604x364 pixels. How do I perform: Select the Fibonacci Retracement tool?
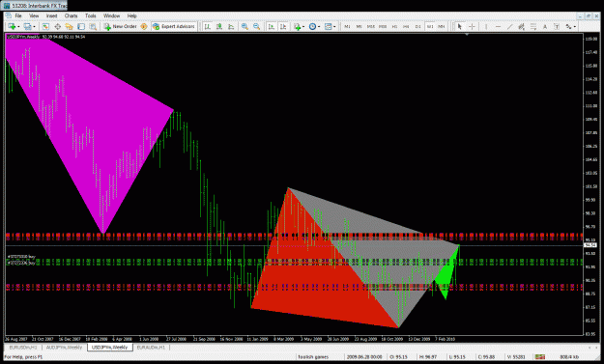click(x=533, y=26)
